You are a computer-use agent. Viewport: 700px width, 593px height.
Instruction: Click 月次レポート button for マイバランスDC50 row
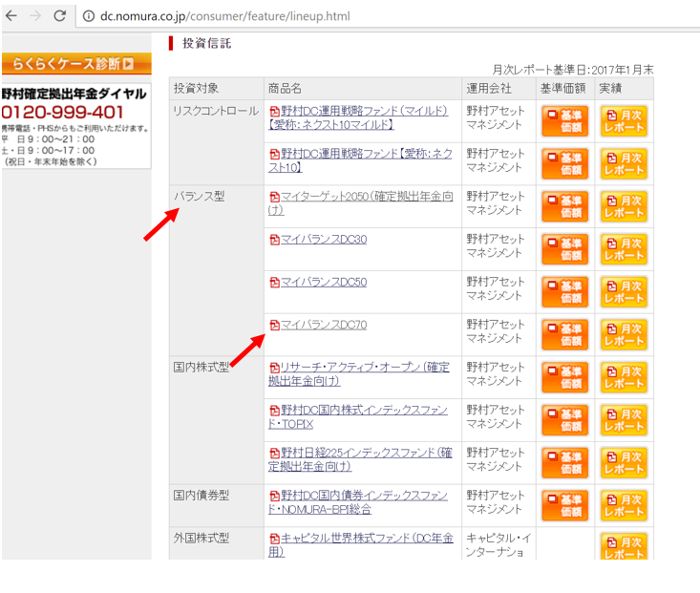coord(624,292)
